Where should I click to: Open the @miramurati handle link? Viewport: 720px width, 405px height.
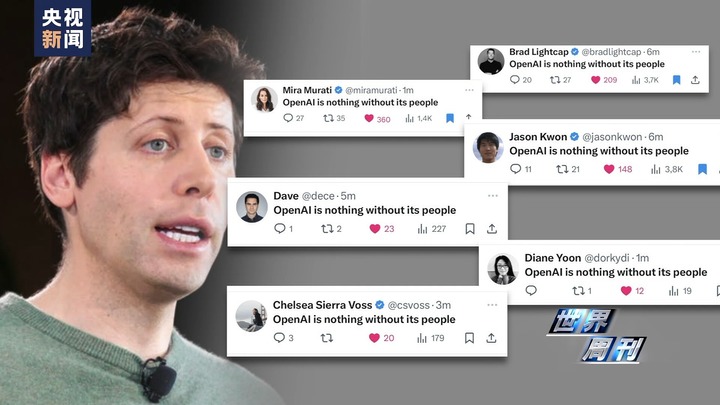(x=371, y=90)
